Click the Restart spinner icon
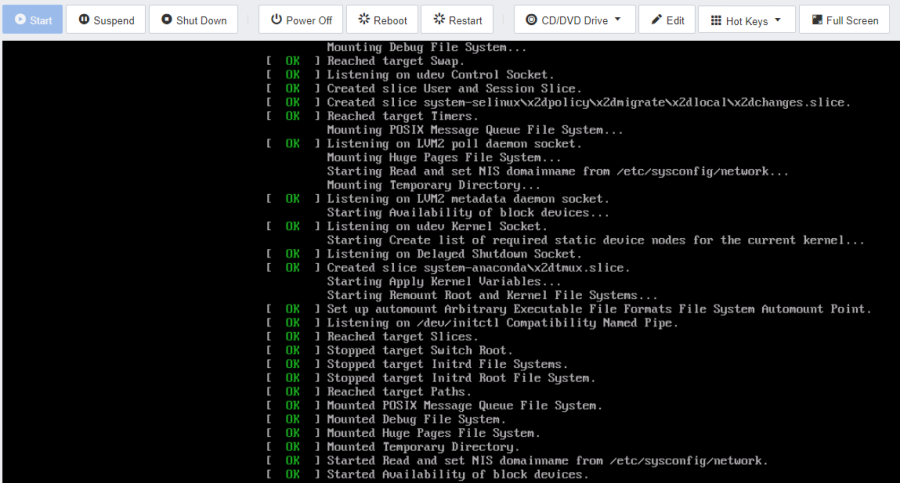Screen dimensions: 900x483 439,20
